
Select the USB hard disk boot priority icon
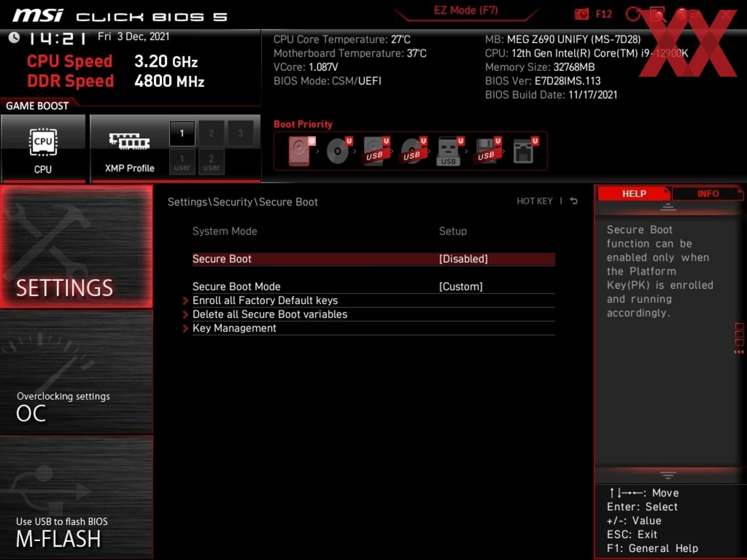[376, 151]
